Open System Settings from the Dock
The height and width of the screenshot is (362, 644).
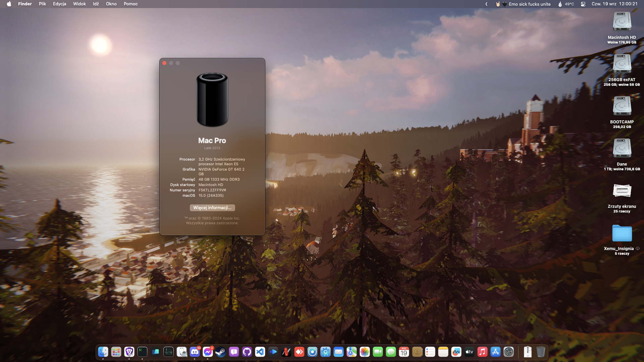tap(508, 352)
